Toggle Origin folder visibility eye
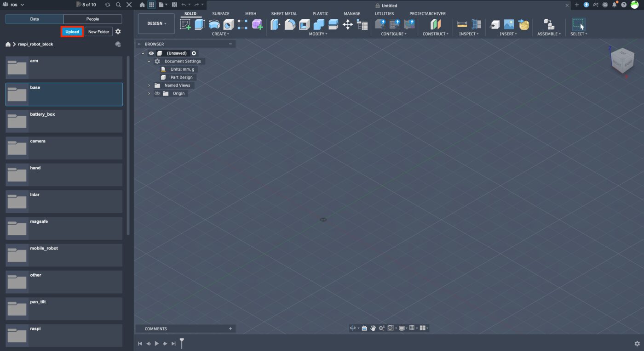The width and height of the screenshot is (644, 351). [157, 93]
